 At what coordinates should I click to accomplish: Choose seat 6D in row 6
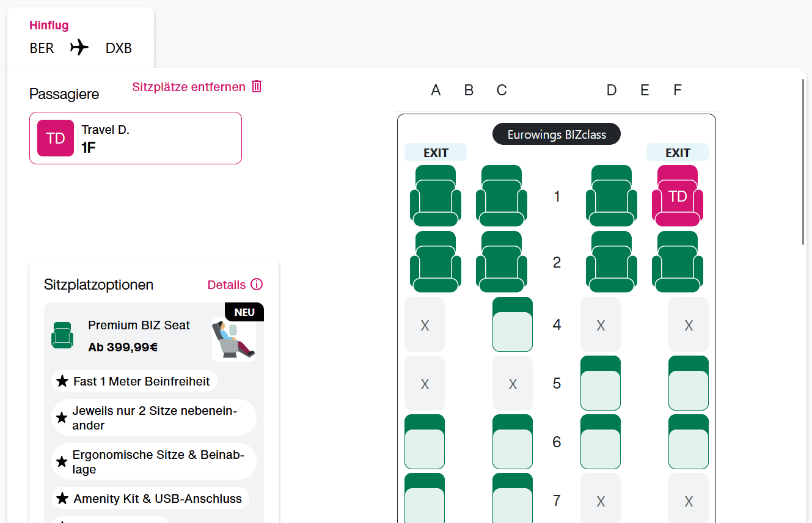coord(600,442)
